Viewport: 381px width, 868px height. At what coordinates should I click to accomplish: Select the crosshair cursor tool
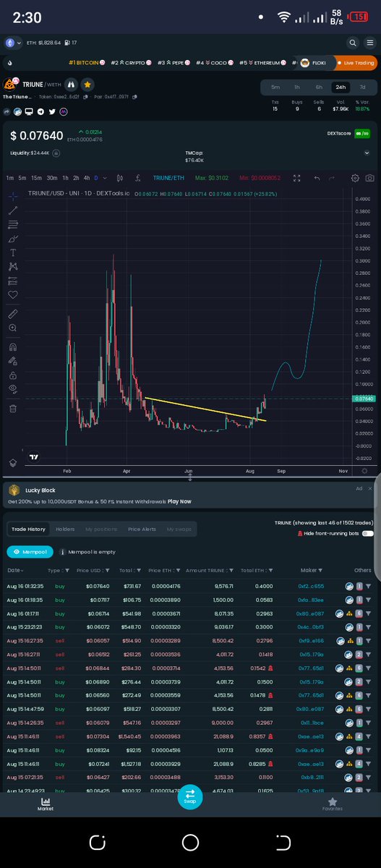click(x=13, y=195)
